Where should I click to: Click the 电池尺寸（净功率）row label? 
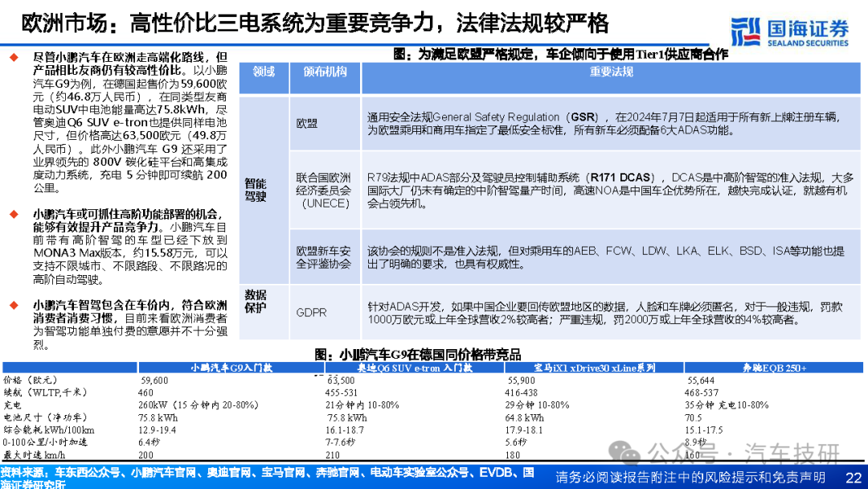[x=45, y=417]
